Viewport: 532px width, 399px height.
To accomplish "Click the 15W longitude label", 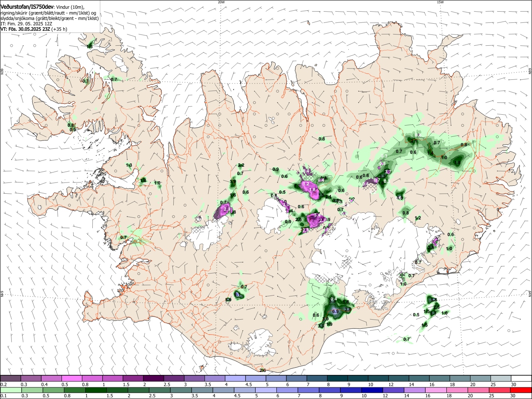I will coord(440,2).
